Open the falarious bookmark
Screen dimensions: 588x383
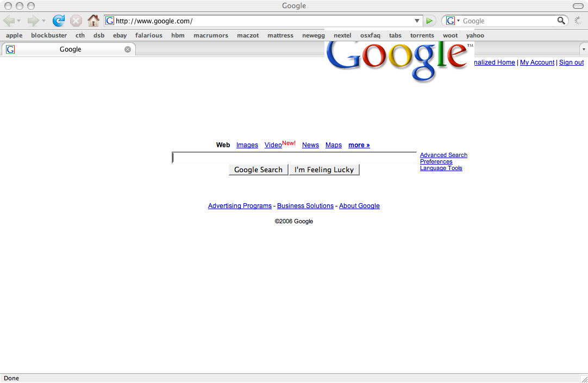click(x=149, y=35)
